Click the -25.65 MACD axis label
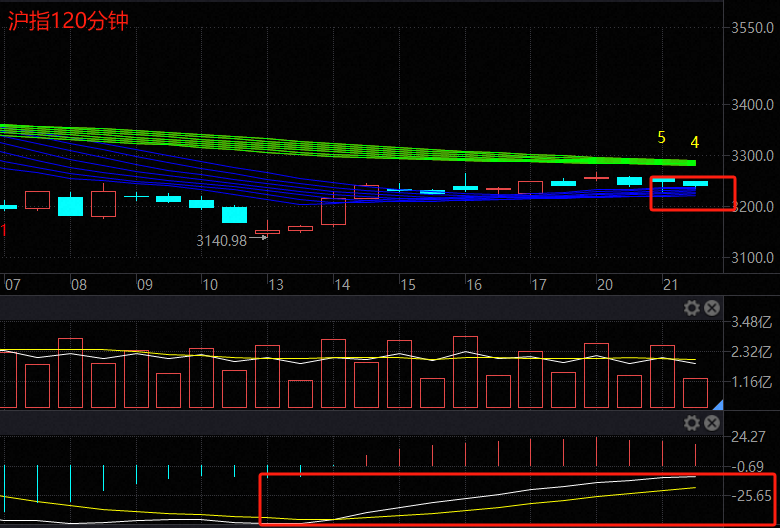The width and height of the screenshot is (780, 528). [x=751, y=496]
